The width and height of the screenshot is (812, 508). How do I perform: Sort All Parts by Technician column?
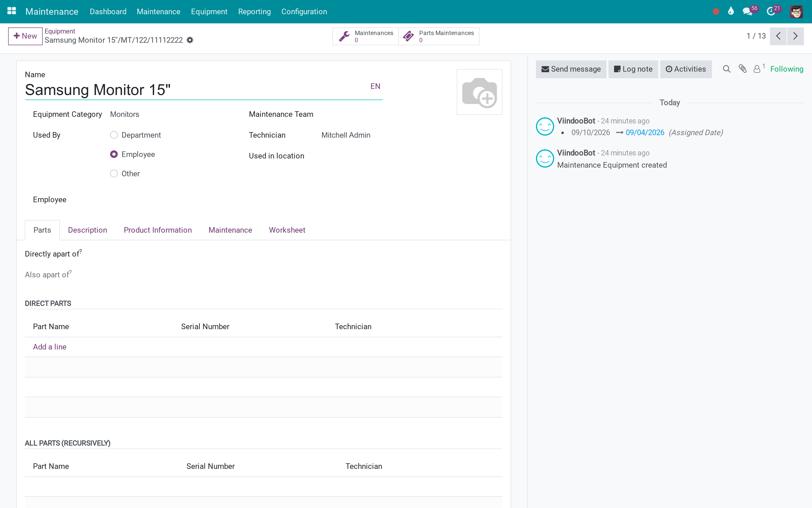(364, 466)
